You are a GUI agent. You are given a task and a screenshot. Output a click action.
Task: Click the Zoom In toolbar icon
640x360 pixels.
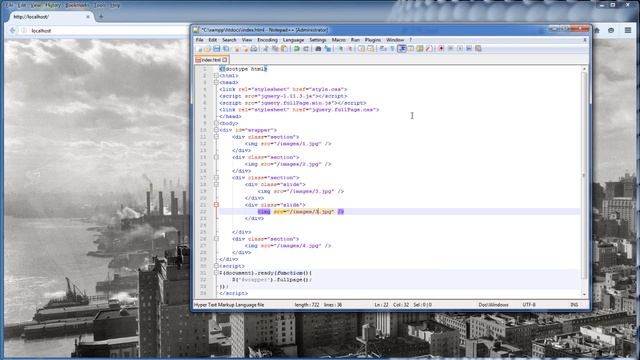pyautogui.click(x=341, y=49)
